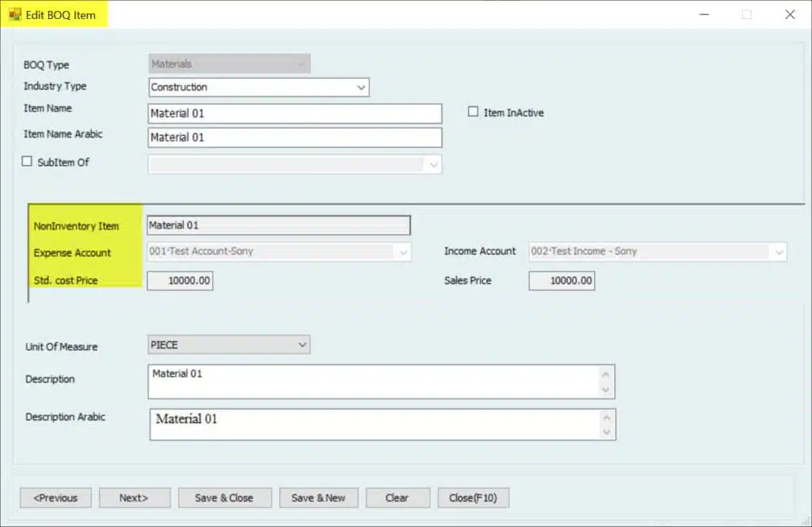
Task: Choose Save & New
Action: [x=319, y=498]
